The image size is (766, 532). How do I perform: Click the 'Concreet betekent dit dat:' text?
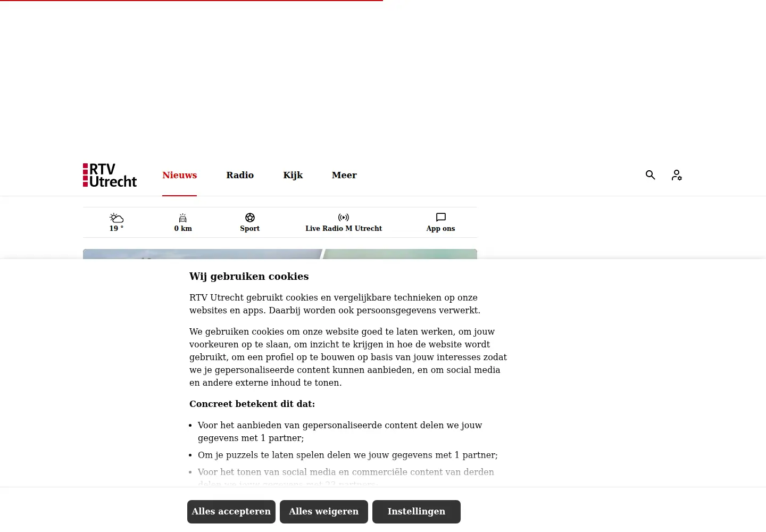tap(252, 404)
